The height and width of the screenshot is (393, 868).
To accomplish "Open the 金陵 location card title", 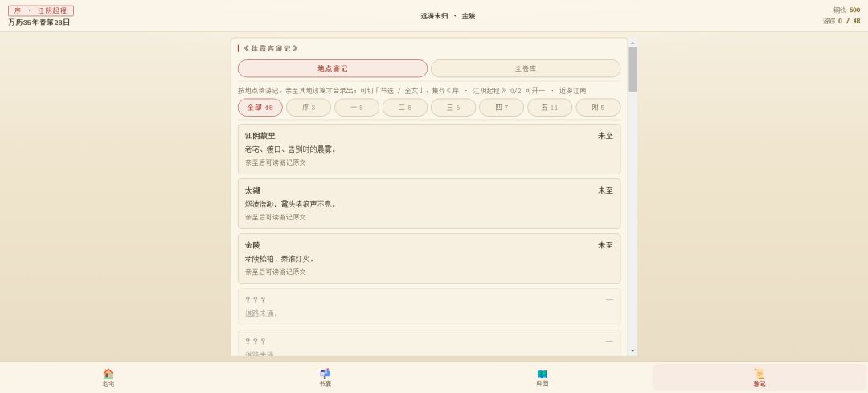I will point(252,245).
